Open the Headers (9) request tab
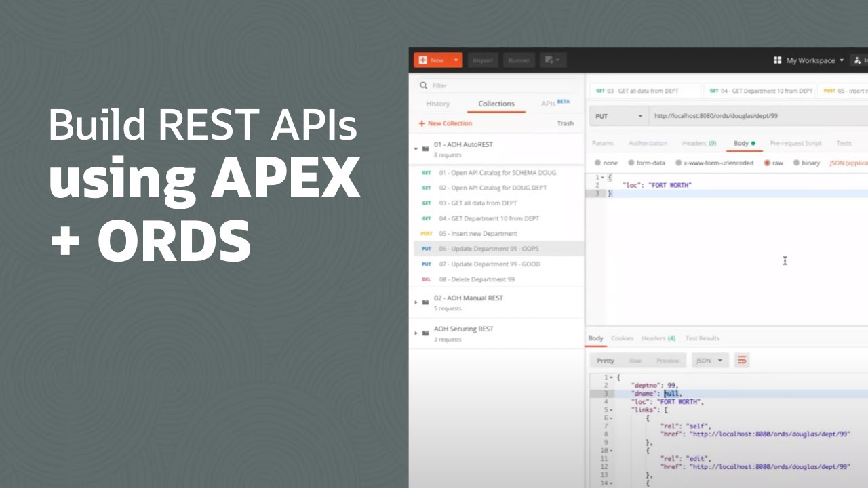Image resolution: width=868 pixels, height=488 pixels. (x=699, y=143)
